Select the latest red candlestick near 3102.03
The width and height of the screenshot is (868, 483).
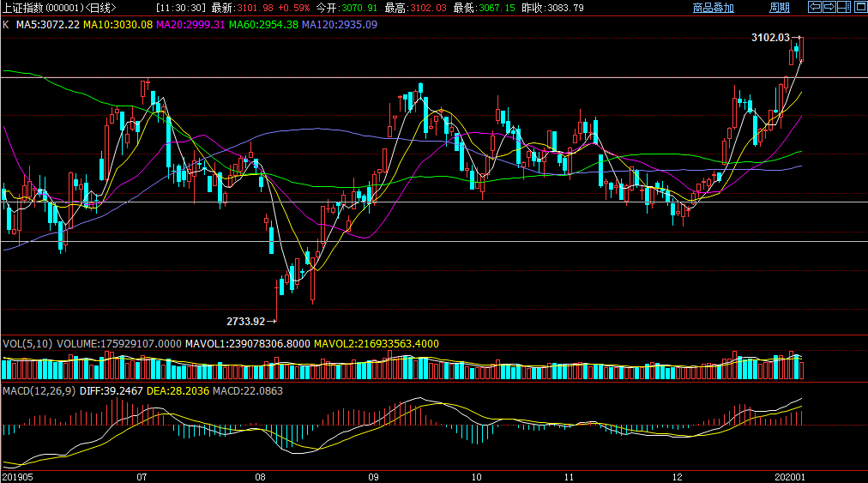[802, 49]
